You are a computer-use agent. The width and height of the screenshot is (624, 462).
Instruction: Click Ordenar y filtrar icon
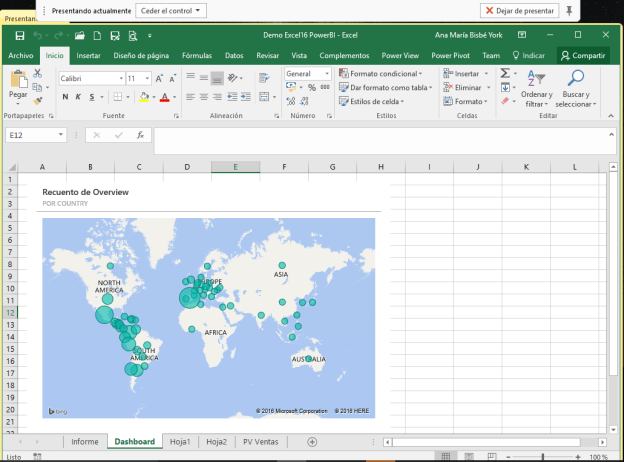click(536, 78)
